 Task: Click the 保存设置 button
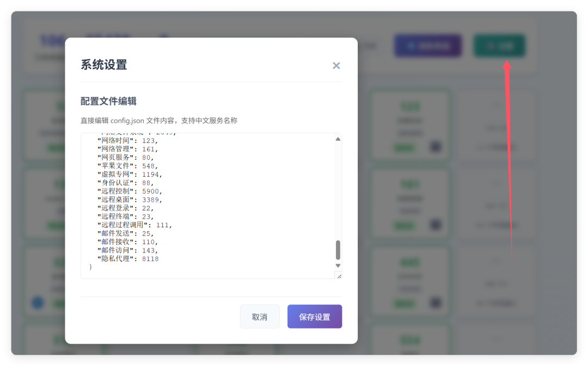[314, 317]
